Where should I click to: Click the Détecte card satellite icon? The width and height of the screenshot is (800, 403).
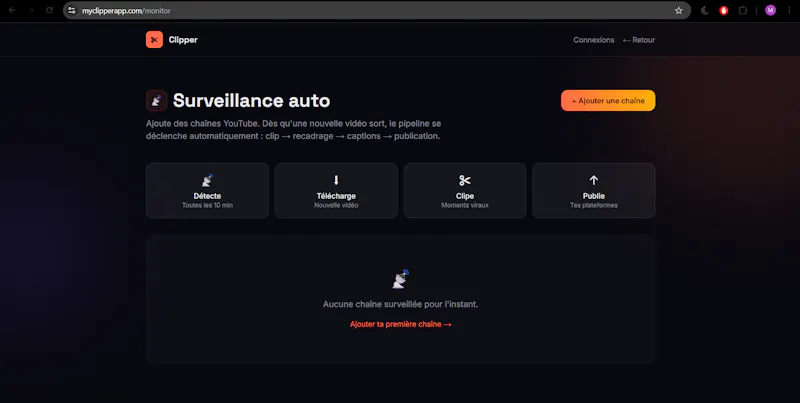pos(207,180)
